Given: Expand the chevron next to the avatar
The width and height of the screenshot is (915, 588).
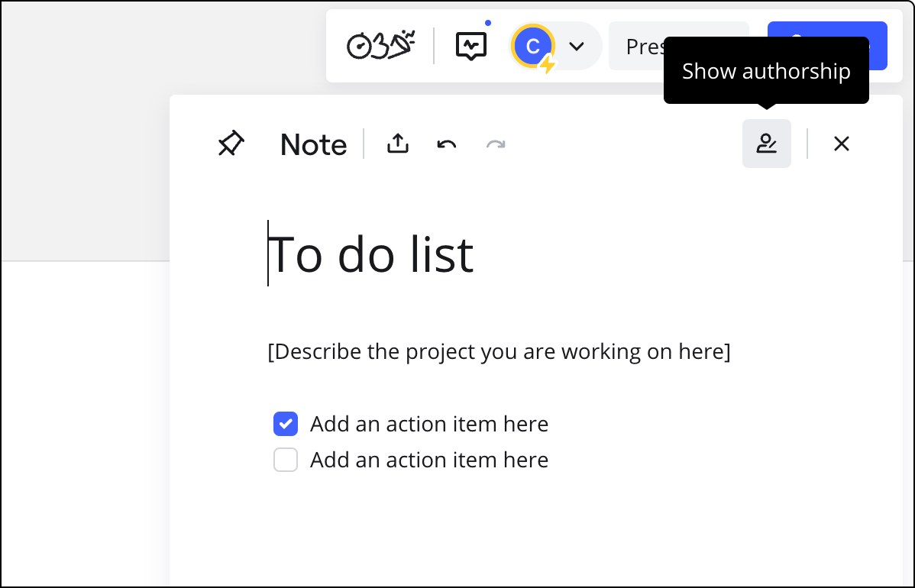Looking at the screenshot, I should click(x=577, y=47).
